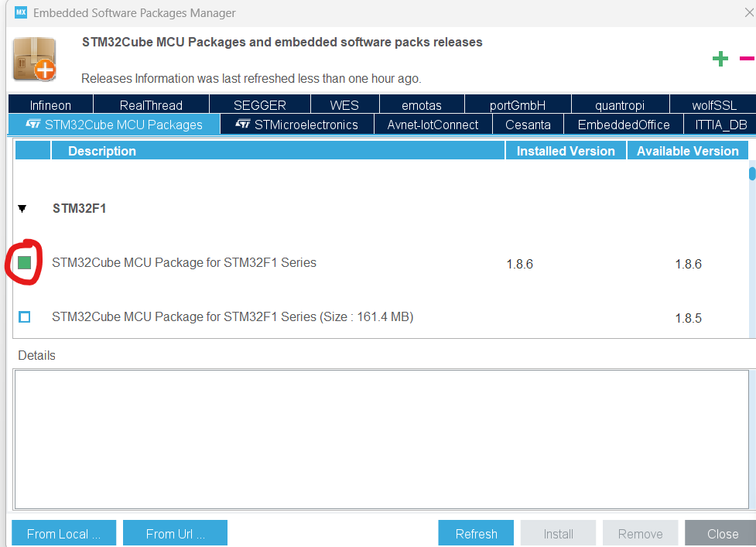This screenshot has width=756, height=547.
Task: Open the emotas tab
Action: pyautogui.click(x=422, y=104)
